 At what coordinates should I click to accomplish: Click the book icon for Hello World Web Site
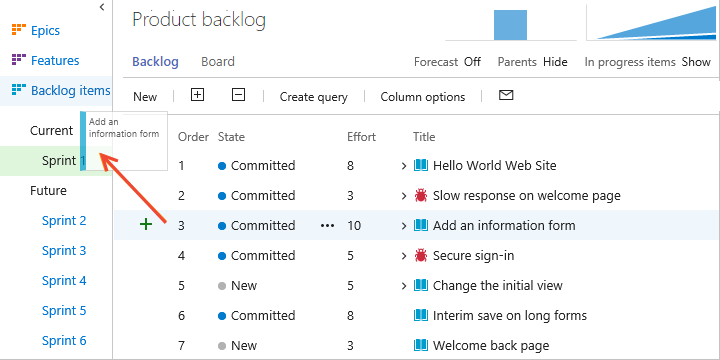click(x=421, y=165)
